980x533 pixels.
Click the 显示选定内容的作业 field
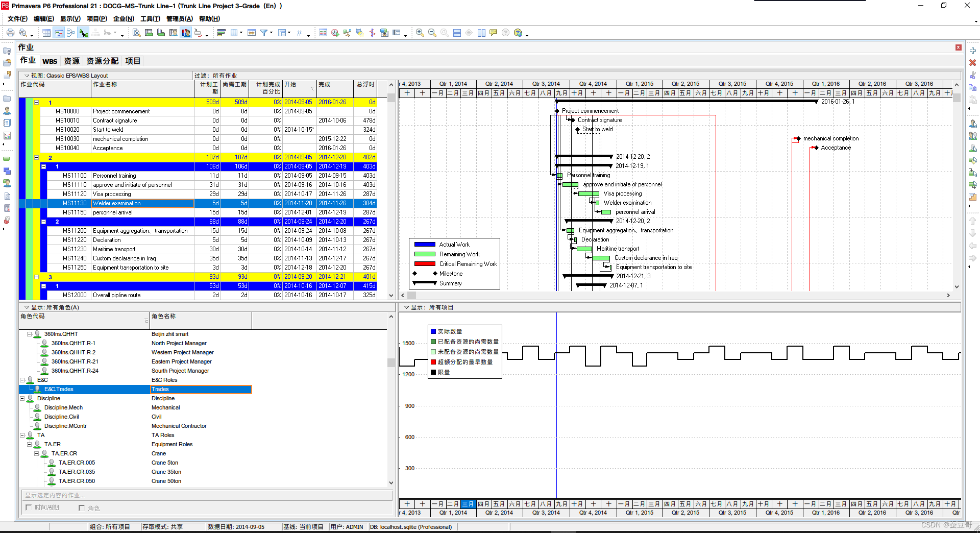coord(207,495)
